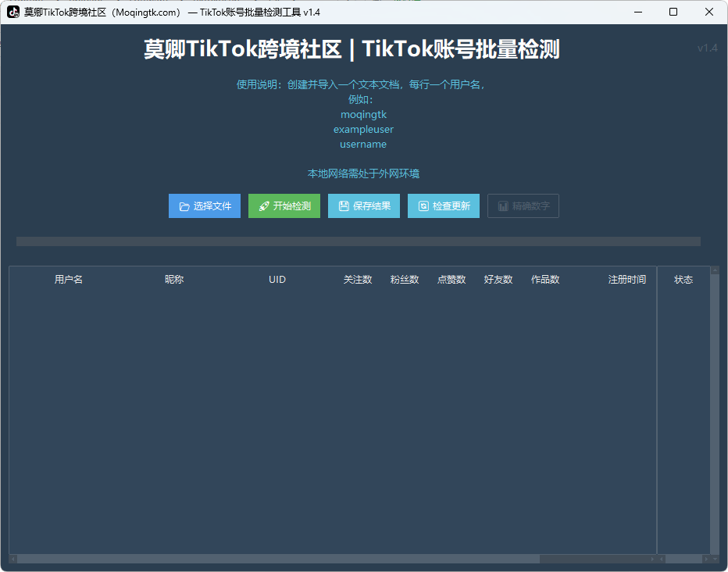
Task: Click the horizontal scrollbar below the results table
Action: 312,559
